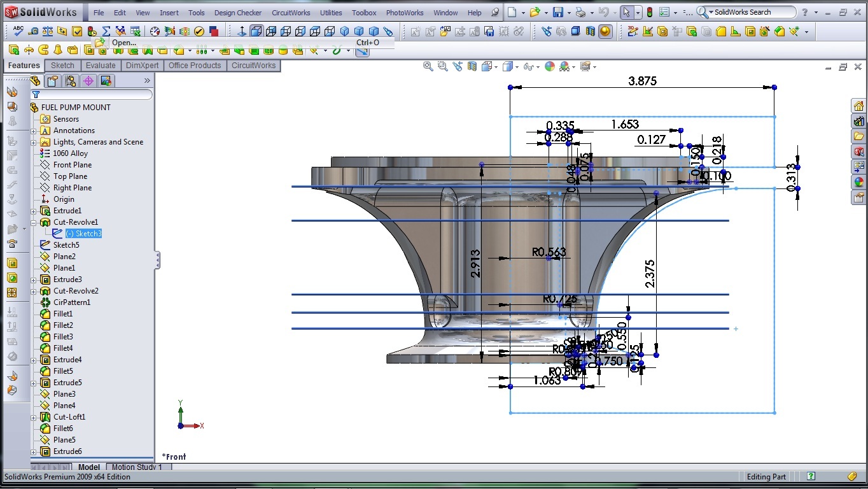Open the View Orientation cube icon

(486, 66)
